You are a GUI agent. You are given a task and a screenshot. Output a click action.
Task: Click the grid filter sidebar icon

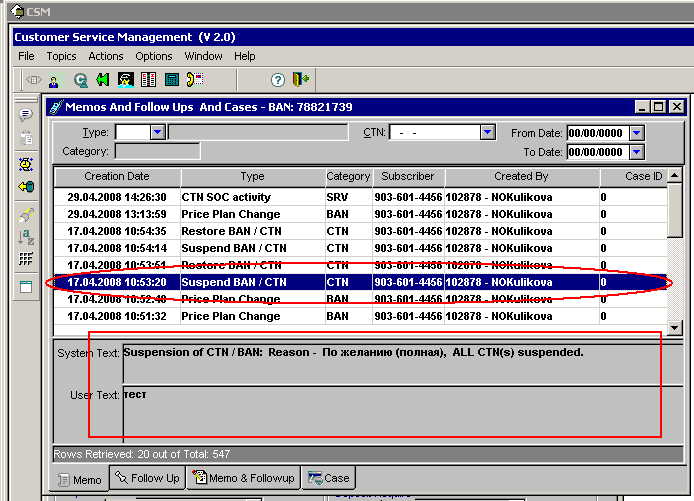point(26,259)
